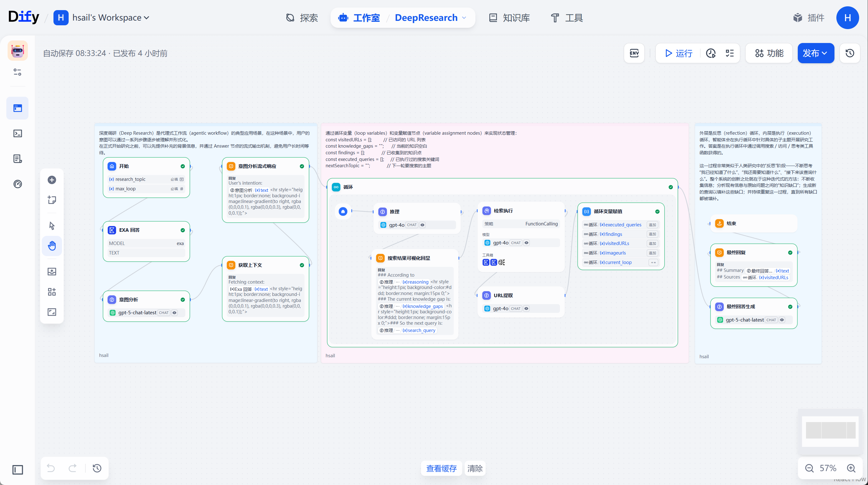This screenshot has height=485, width=868.
Task: Click the 查看缓存 button
Action: pyautogui.click(x=441, y=469)
